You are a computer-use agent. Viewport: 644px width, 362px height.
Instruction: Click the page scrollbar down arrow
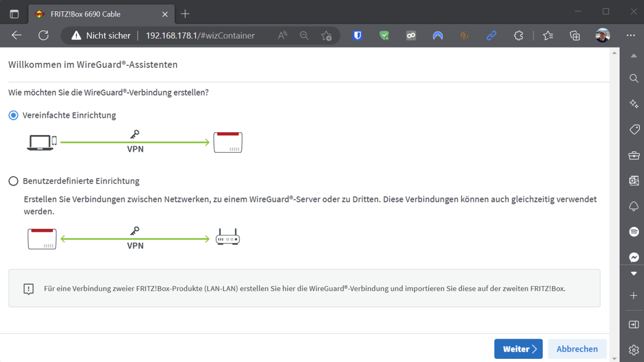pyautogui.click(x=614, y=358)
